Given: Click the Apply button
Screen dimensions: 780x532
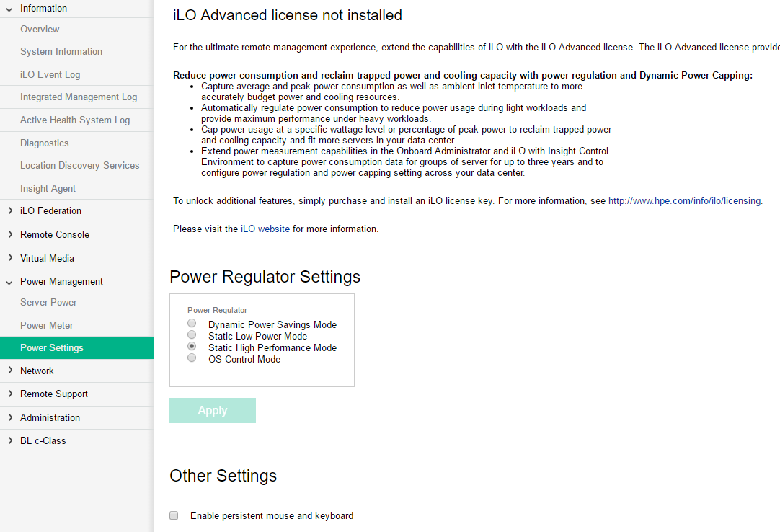Looking at the screenshot, I should pyautogui.click(x=213, y=410).
